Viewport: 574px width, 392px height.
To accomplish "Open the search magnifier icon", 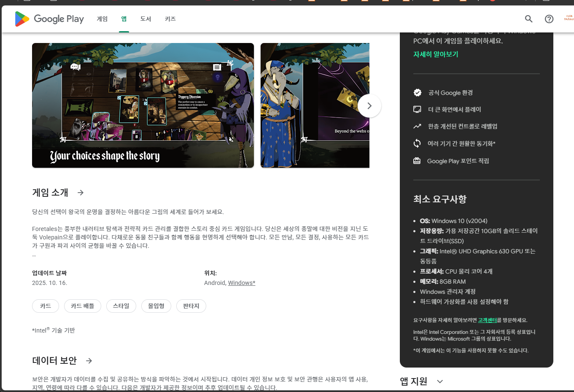I will click(528, 19).
